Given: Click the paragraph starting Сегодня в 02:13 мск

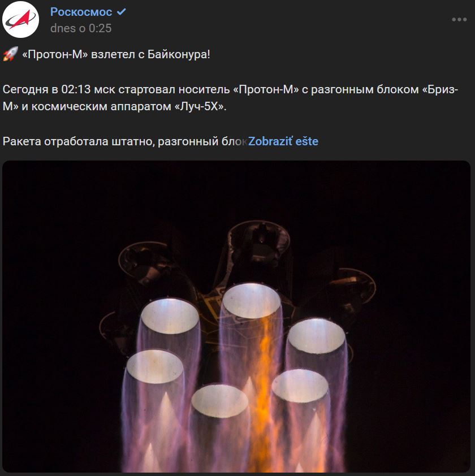Looking at the screenshot, I should click(231, 98).
